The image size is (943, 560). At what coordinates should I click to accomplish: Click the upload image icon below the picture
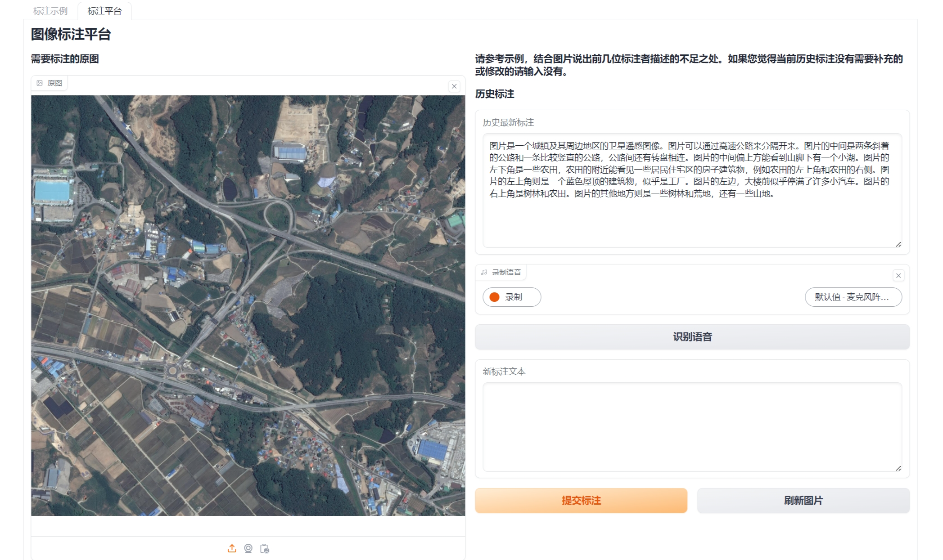232,548
